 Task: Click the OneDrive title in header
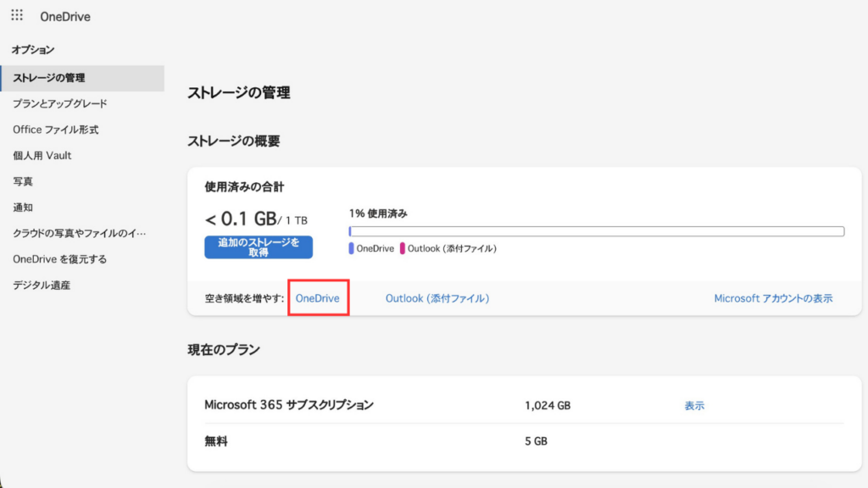coord(65,17)
